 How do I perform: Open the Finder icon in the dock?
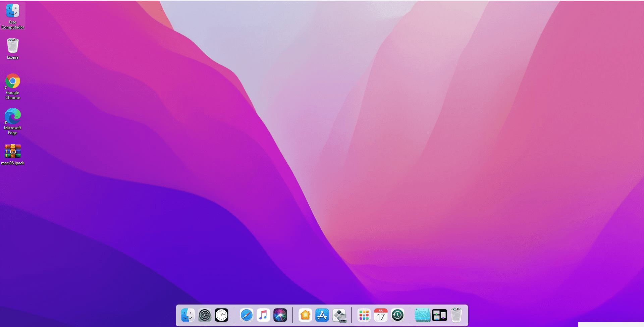[x=188, y=315]
